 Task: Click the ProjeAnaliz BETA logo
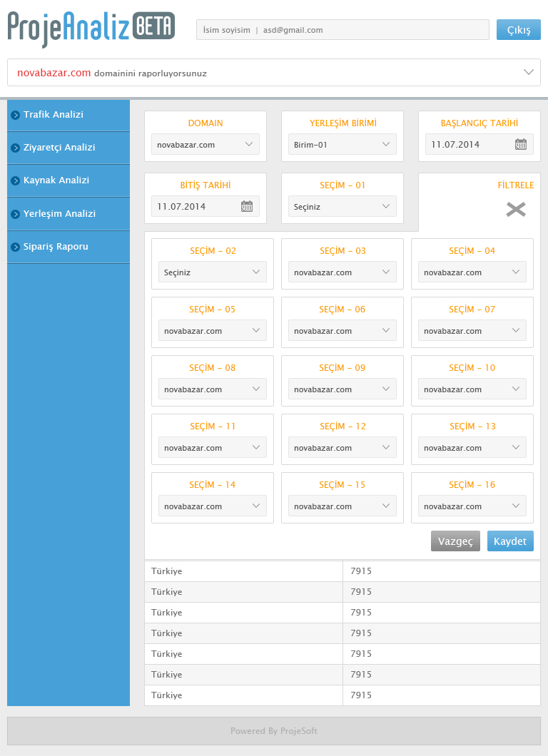point(91,29)
